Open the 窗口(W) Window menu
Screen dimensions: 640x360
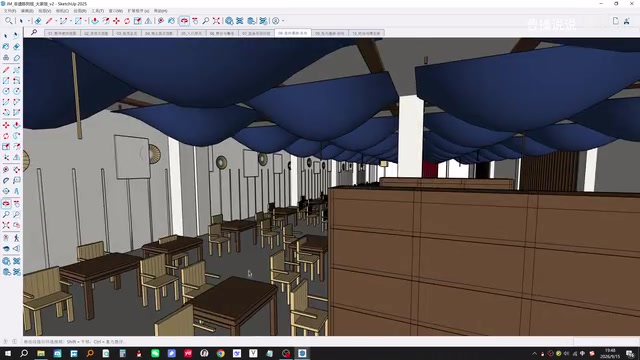coord(116,11)
